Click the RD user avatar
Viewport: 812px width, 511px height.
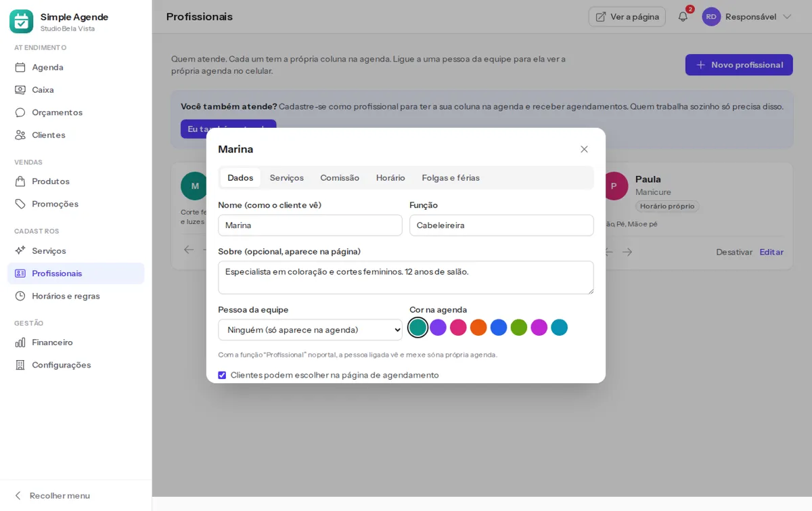711,16
